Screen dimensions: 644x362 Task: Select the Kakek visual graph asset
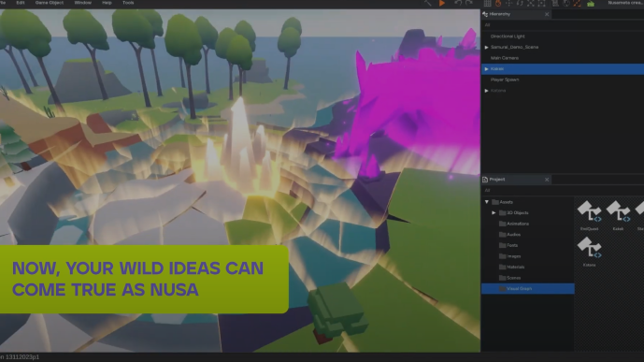(x=618, y=215)
